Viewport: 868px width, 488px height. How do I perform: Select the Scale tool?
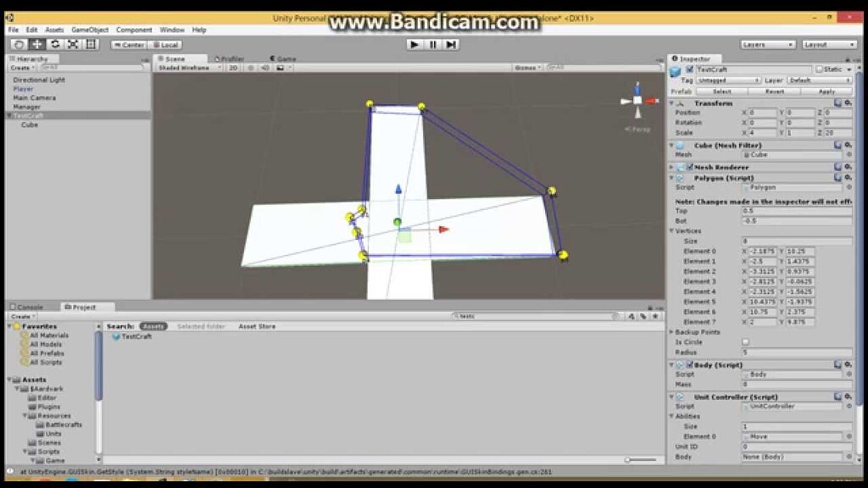coord(73,42)
